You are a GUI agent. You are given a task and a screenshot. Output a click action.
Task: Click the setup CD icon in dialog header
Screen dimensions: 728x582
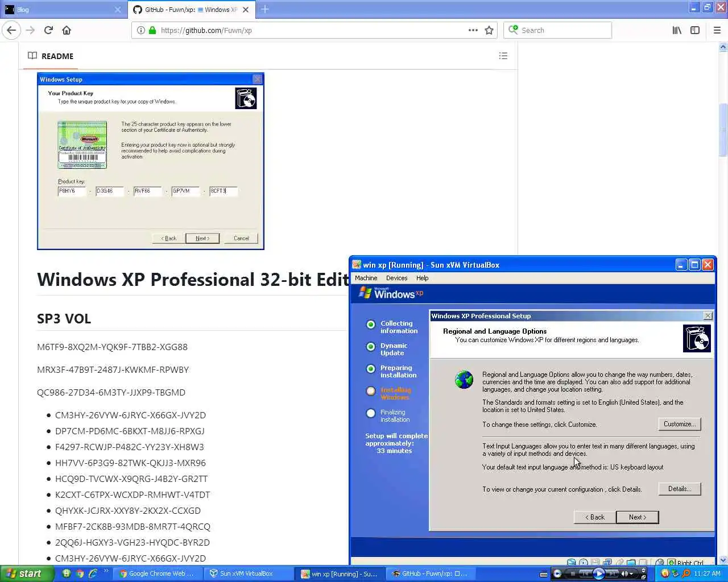point(697,339)
